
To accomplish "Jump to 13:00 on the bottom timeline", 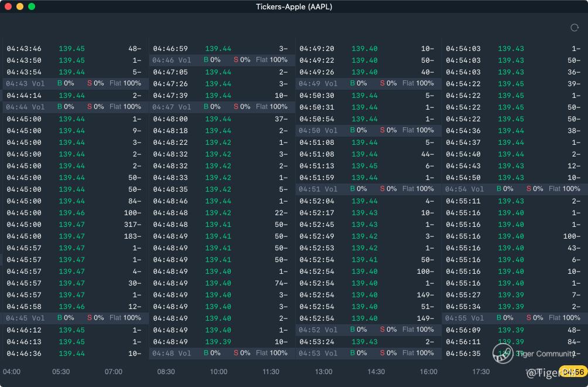I will tap(323, 372).
